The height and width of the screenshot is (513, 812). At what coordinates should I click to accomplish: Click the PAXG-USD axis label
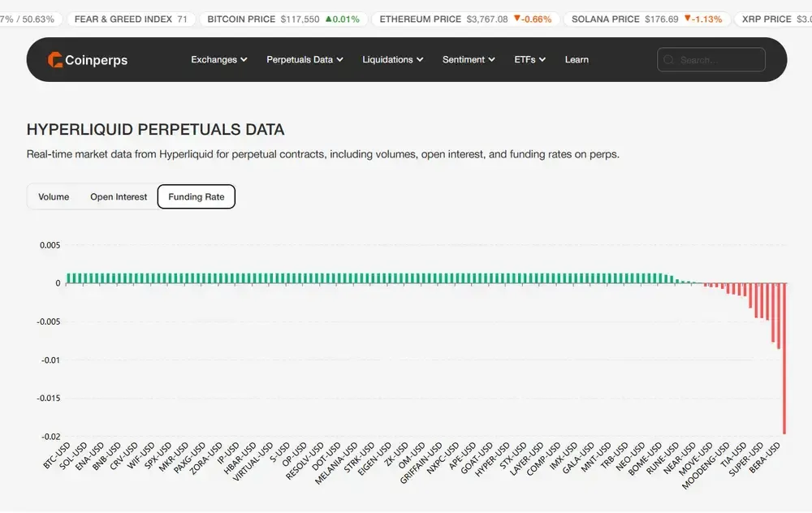[189, 458]
